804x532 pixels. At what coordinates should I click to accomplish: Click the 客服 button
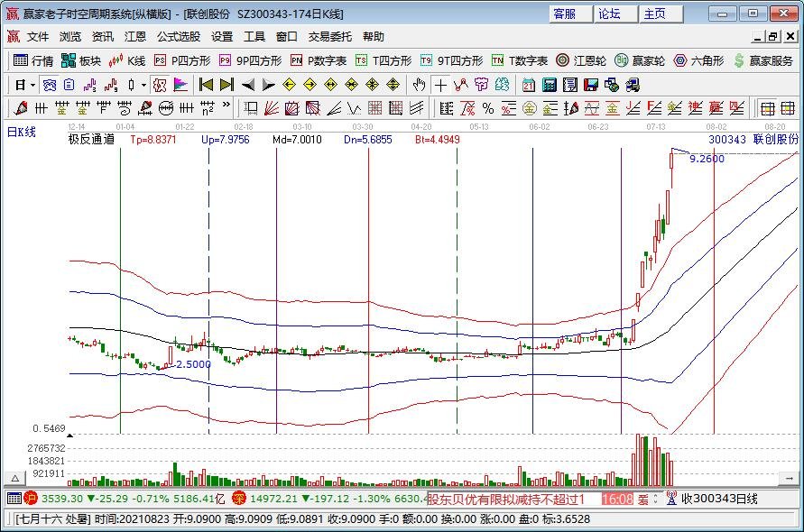(x=565, y=14)
